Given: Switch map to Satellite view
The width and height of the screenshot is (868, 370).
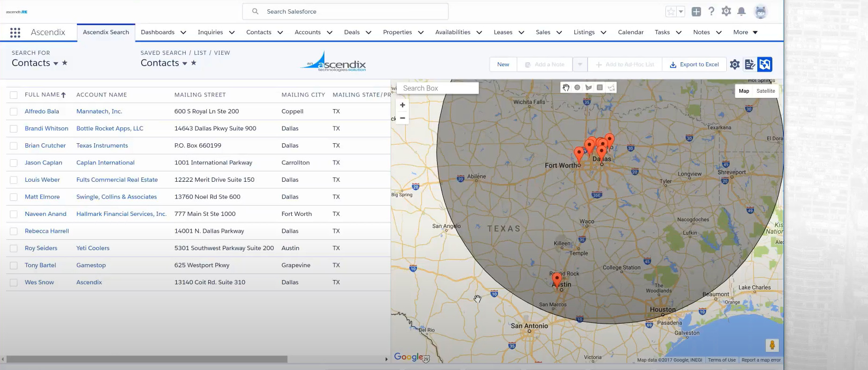Looking at the screenshot, I should click(x=766, y=91).
